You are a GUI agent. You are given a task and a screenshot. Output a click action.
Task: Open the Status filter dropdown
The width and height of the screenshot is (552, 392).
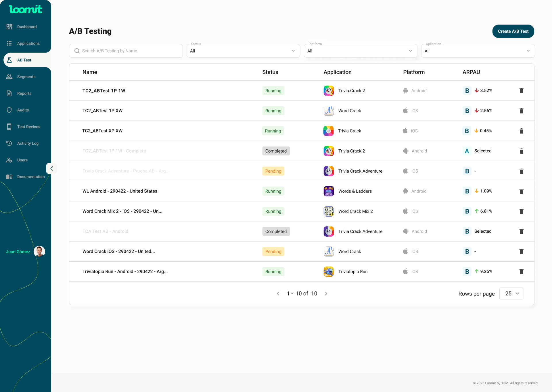[x=243, y=51]
